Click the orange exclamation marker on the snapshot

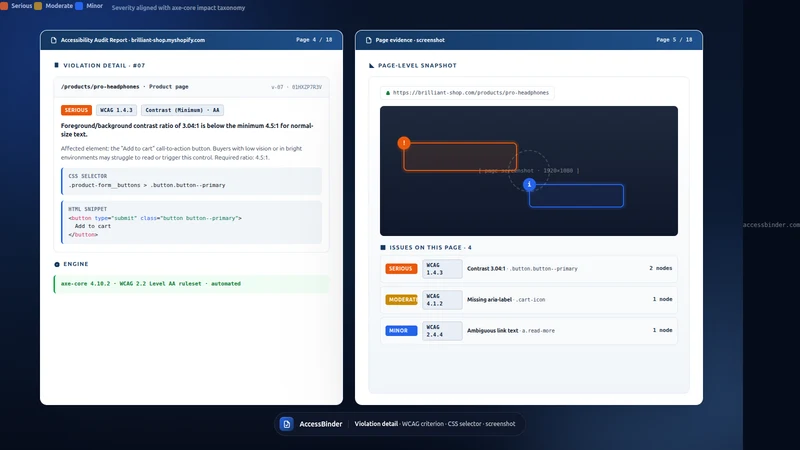404,143
